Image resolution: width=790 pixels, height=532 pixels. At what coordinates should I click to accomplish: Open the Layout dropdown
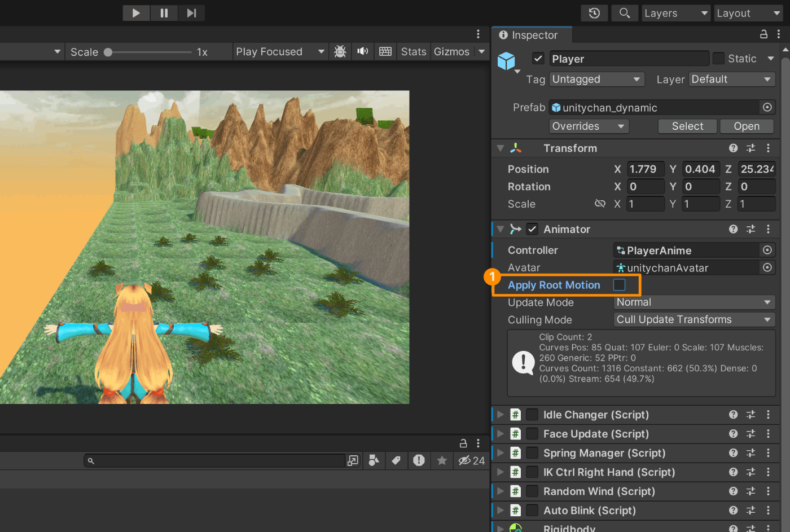(749, 13)
